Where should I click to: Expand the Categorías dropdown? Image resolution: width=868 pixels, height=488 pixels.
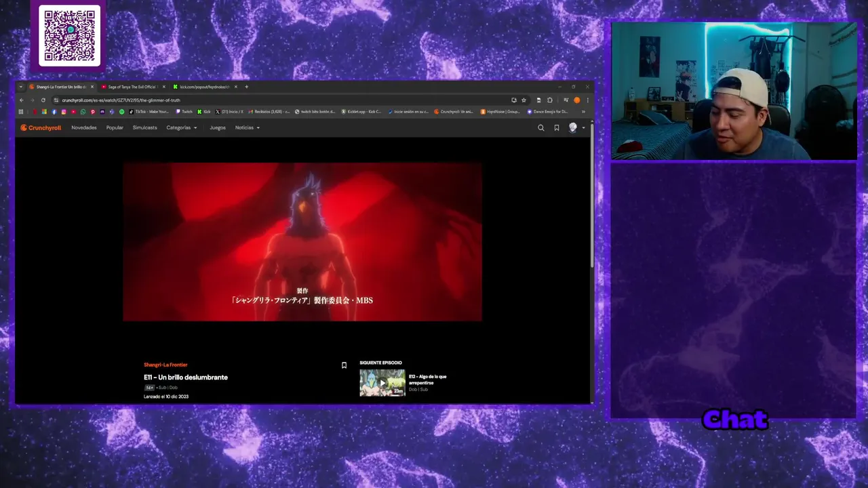click(x=182, y=127)
